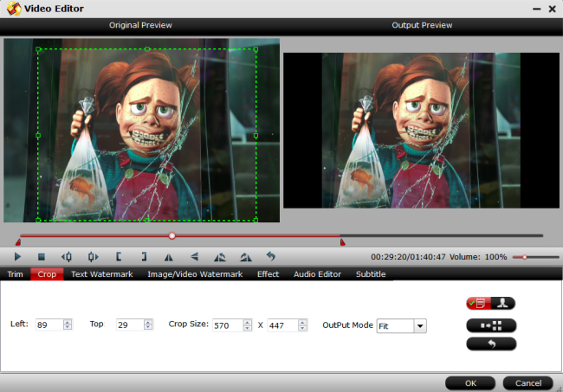Click the volume slider knob
The width and height of the screenshot is (563, 392).
point(525,257)
